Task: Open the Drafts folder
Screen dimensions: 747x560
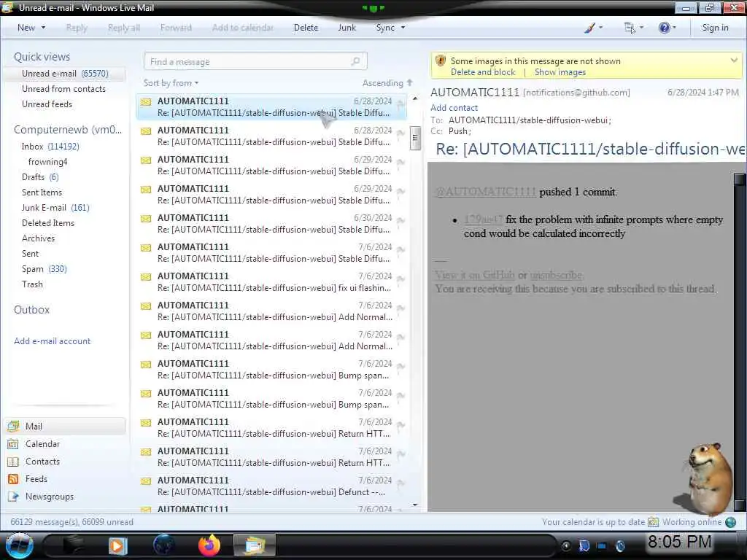Action: click(x=40, y=177)
